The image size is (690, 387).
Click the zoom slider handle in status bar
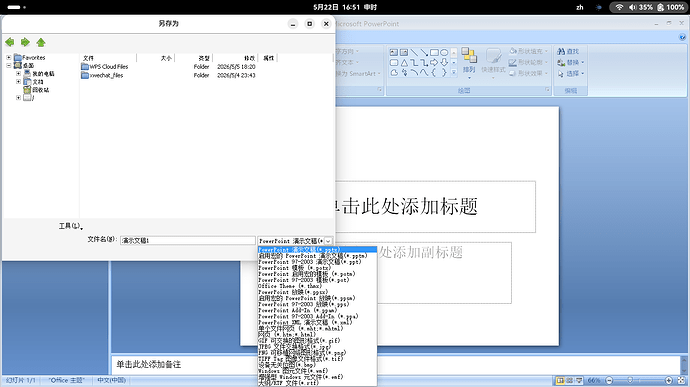point(630,380)
